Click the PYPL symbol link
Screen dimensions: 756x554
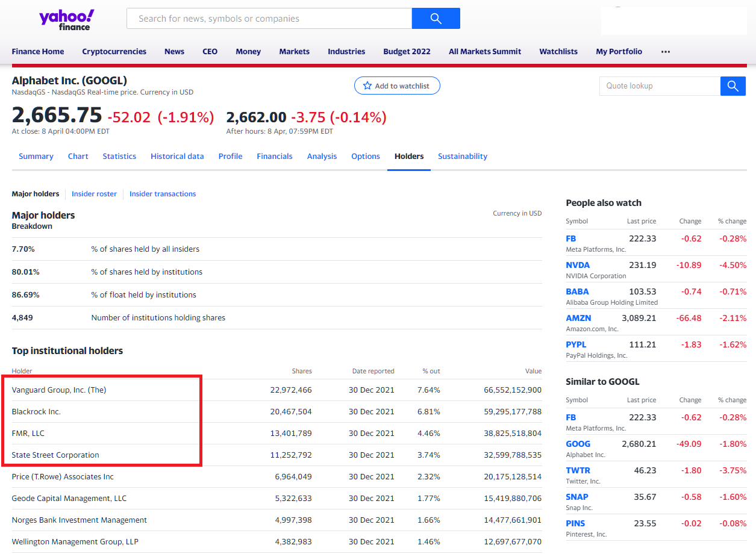[576, 345]
